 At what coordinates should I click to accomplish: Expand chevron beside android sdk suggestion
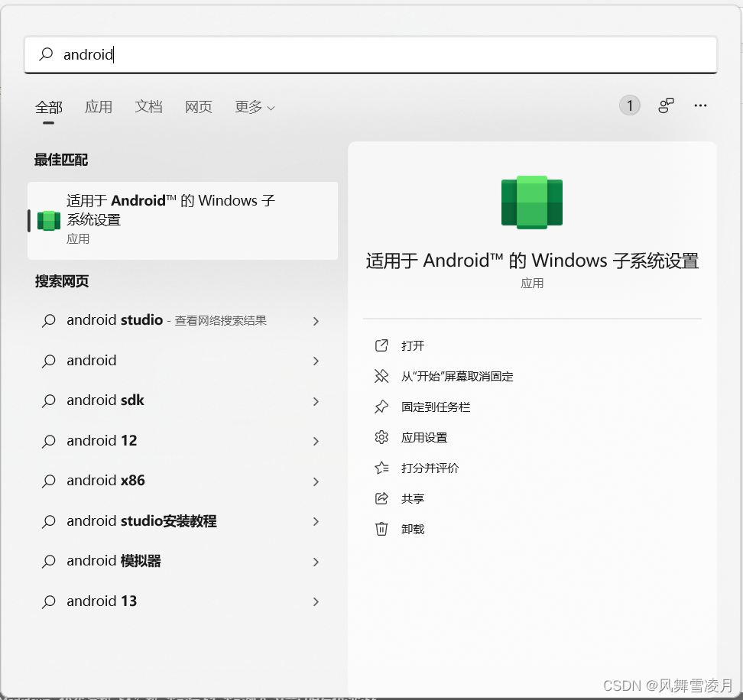point(316,401)
